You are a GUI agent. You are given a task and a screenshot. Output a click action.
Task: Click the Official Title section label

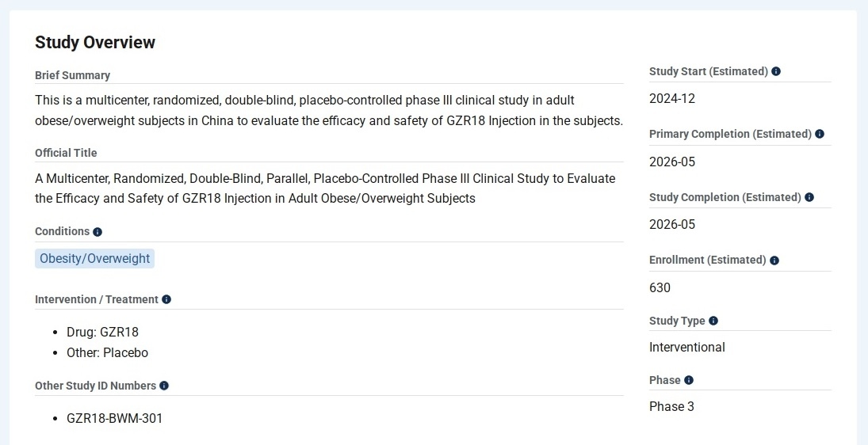click(66, 153)
